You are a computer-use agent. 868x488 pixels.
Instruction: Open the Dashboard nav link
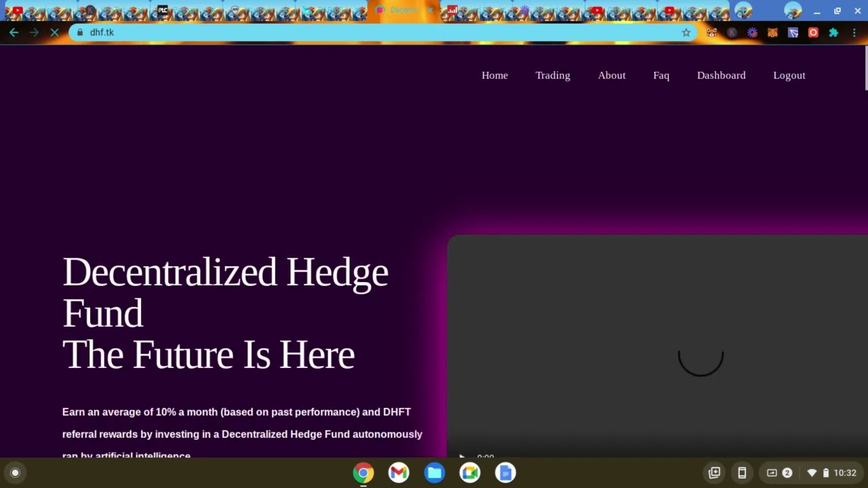721,75
